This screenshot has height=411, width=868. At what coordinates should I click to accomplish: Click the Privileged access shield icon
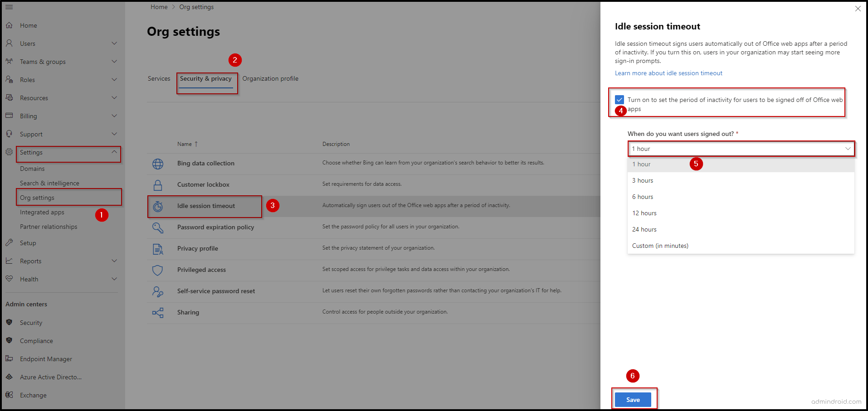158,270
